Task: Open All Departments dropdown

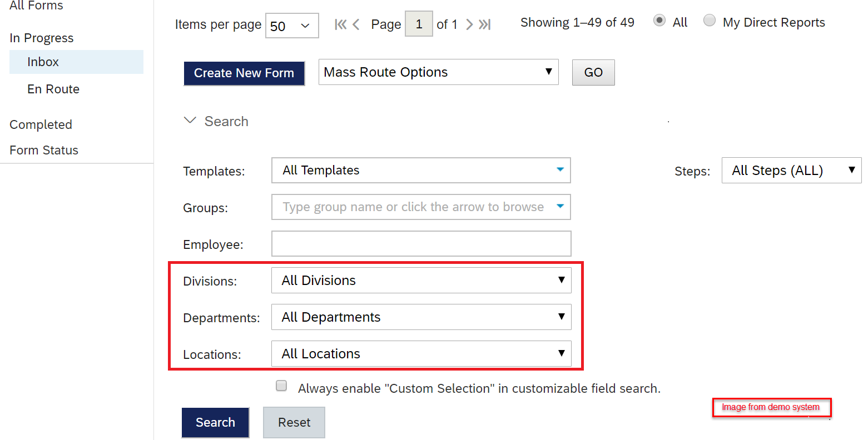Action: pos(421,317)
